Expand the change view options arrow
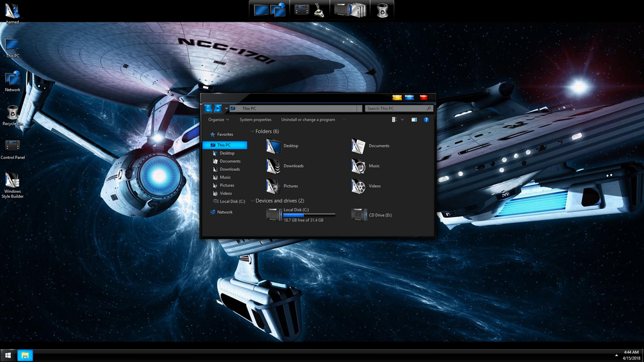The height and width of the screenshot is (362, 644). pyautogui.click(x=402, y=120)
